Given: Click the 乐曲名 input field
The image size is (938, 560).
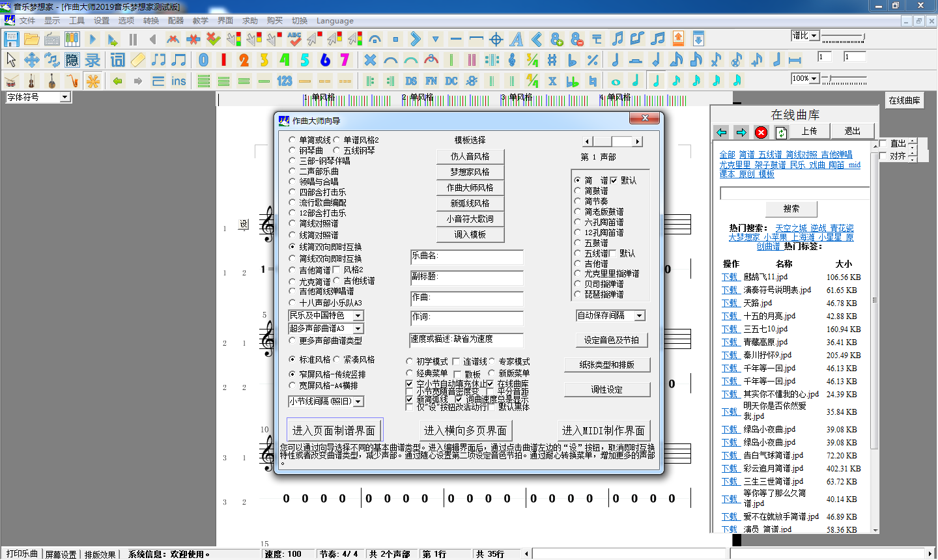Looking at the screenshot, I should pos(466,257).
